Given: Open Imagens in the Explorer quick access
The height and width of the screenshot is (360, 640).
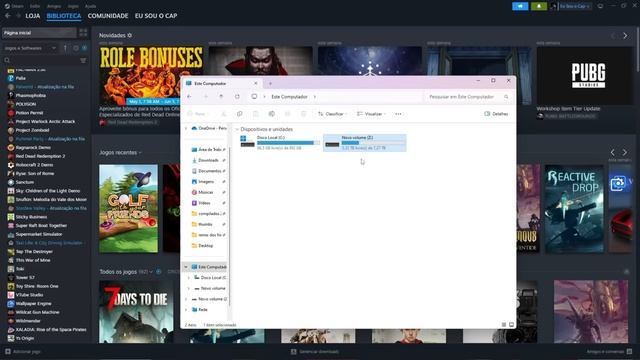Looking at the screenshot, I should pyautogui.click(x=206, y=182).
